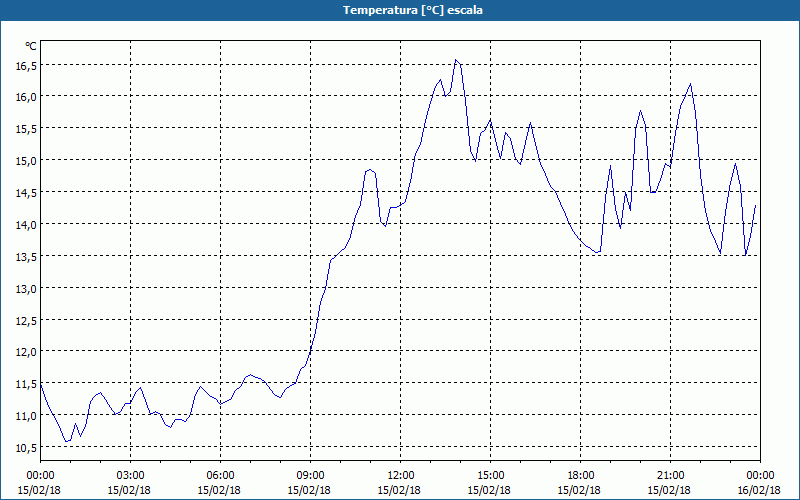Screen dimensions: 800x500
Task: Click the curve's evening peak after 21:00
Action: click(690, 84)
